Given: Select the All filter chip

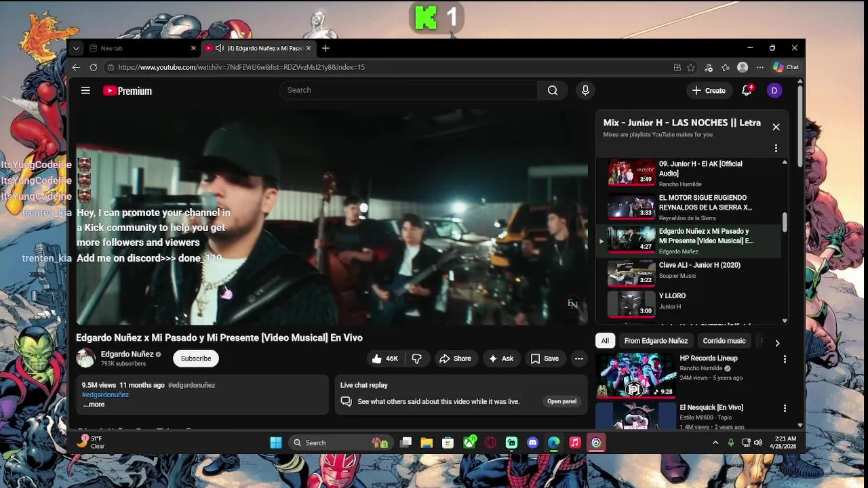Looking at the screenshot, I should tap(605, 341).
